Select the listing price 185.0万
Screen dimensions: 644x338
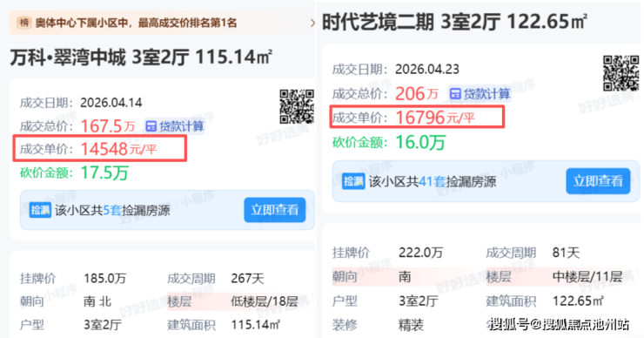pos(104,279)
